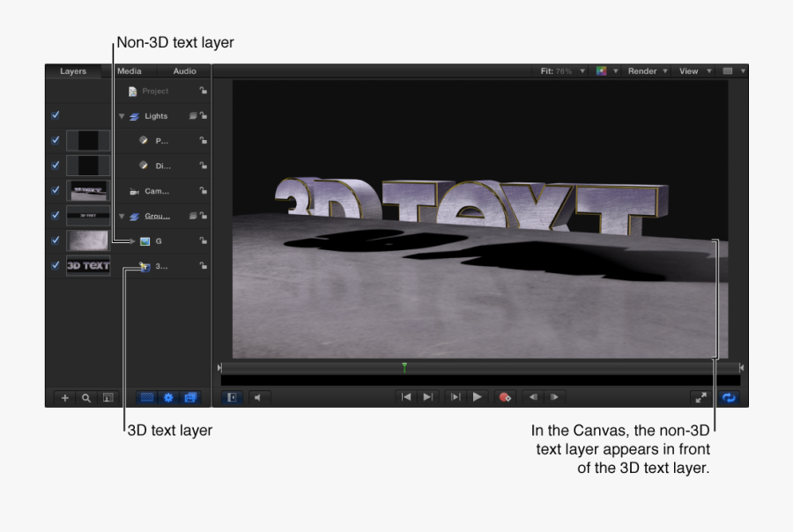
Task: Switch to the Audio tab
Action: click(184, 70)
